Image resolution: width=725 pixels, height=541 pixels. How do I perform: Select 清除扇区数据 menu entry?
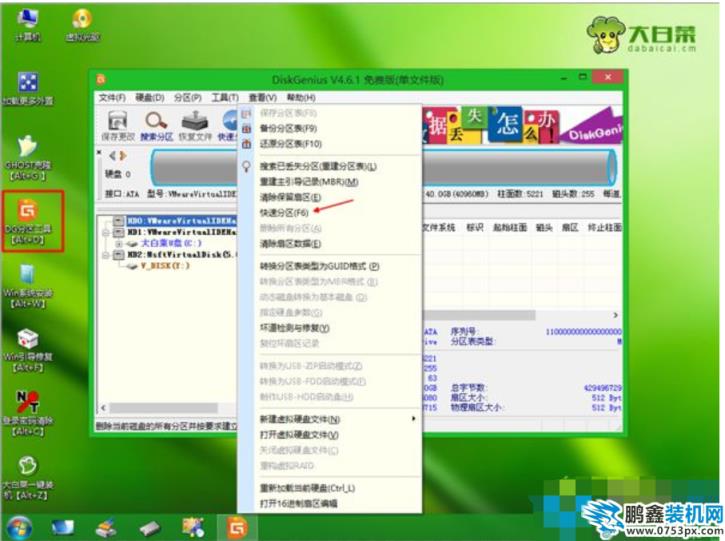point(290,244)
